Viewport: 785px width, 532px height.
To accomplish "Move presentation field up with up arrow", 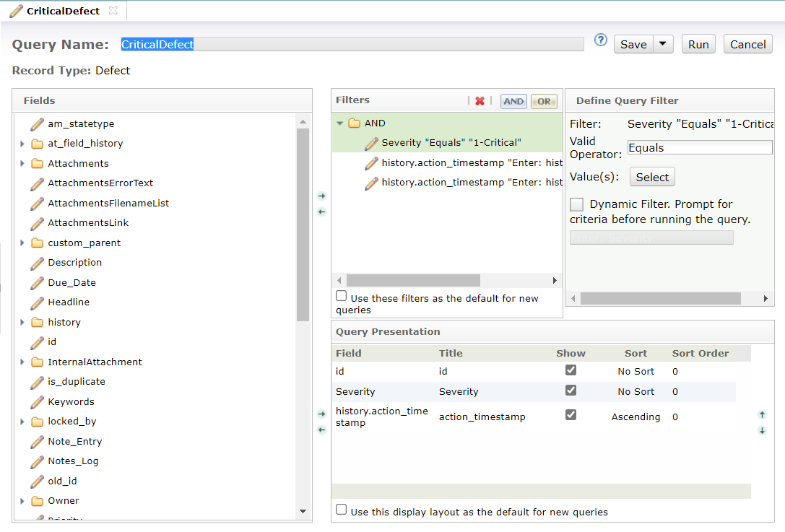I will [762, 415].
